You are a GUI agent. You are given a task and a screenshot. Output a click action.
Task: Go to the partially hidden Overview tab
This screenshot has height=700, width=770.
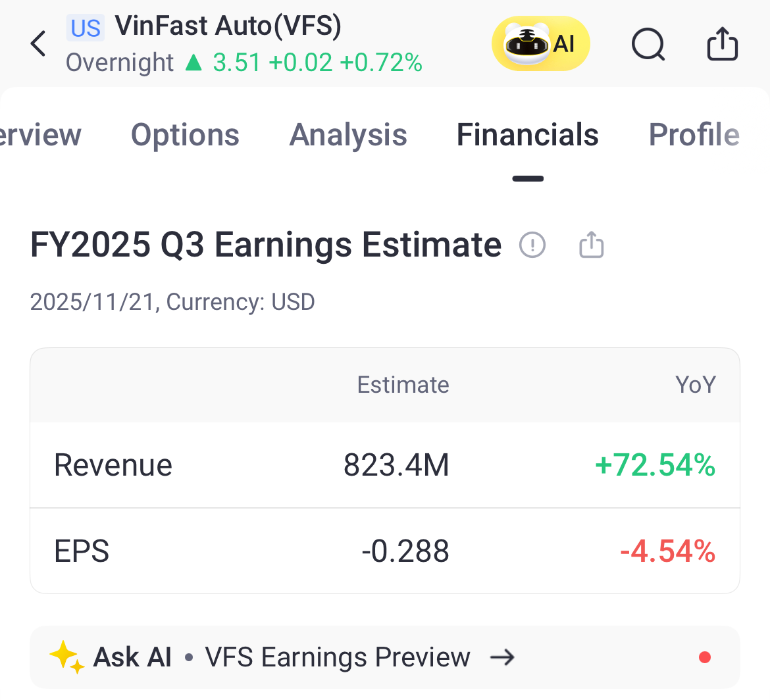click(41, 135)
